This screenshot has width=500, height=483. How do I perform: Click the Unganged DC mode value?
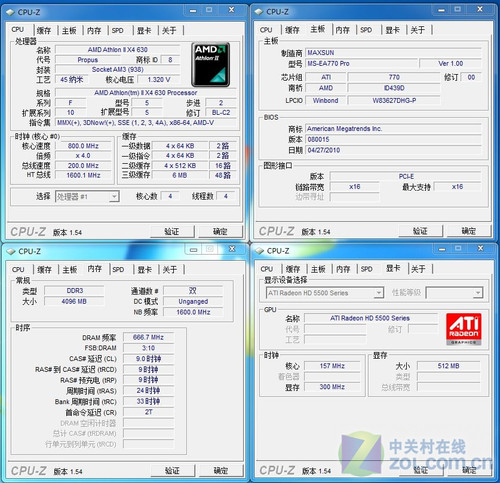[193, 301]
